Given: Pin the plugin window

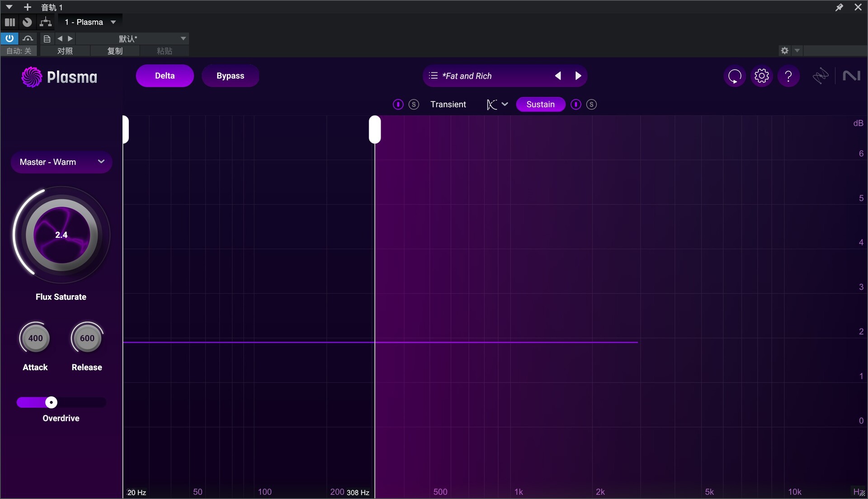Looking at the screenshot, I should click(839, 7).
